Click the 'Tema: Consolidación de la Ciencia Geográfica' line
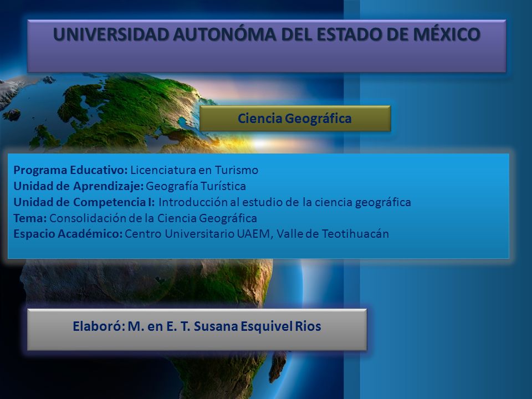The image size is (532, 399). (135, 218)
